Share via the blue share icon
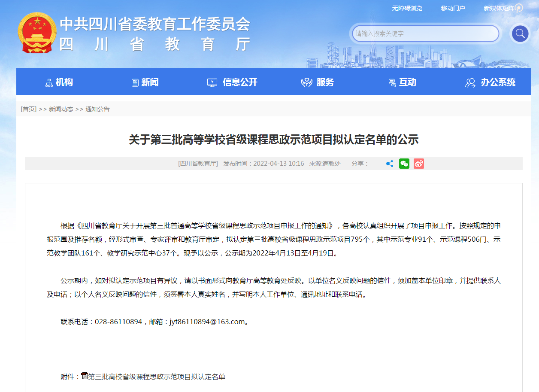Screen dimensions: 539x392 (390, 164)
